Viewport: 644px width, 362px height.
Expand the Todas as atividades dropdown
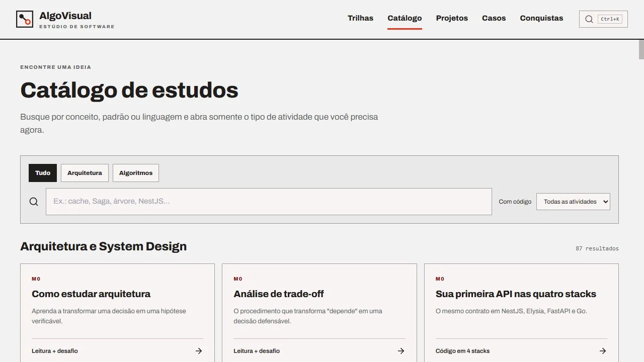pyautogui.click(x=573, y=202)
